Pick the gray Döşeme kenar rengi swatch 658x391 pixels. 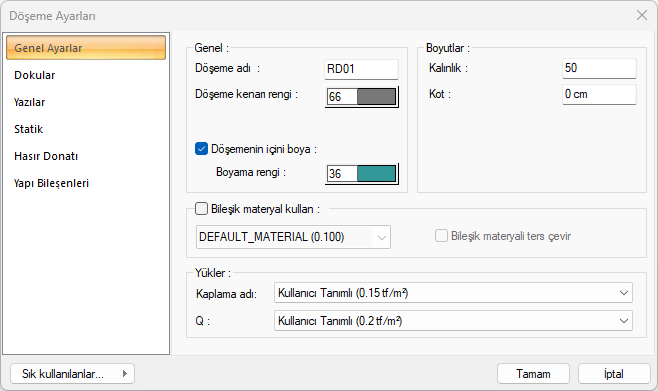tap(376, 96)
